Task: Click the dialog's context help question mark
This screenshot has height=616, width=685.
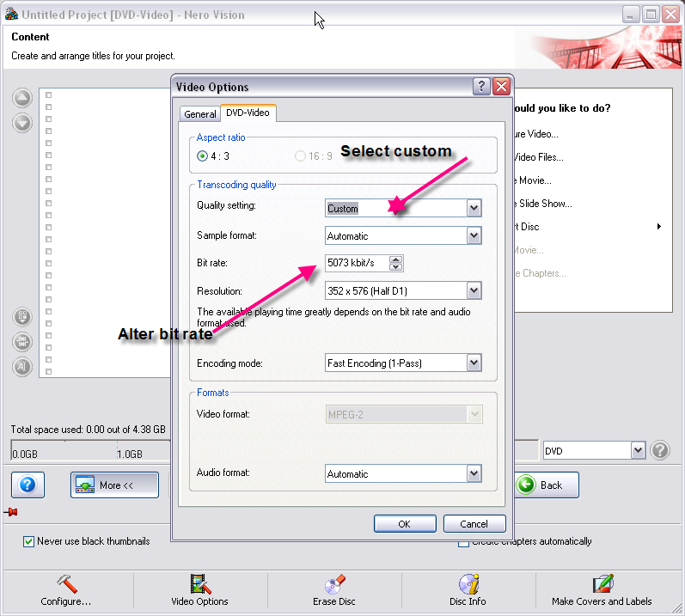Action: point(482,87)
